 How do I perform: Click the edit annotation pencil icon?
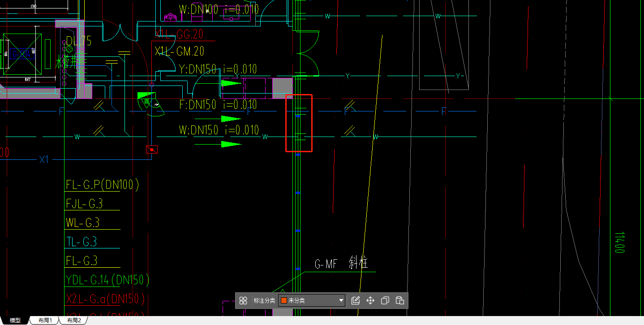(x=356, y=300)
